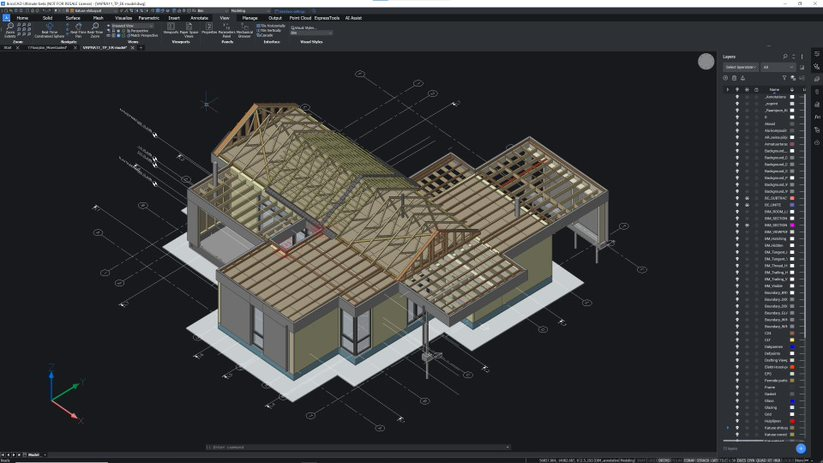This screenshot has height=463, width=823.
Task: Click the layer states manager icon
Action: click(802, 67)
